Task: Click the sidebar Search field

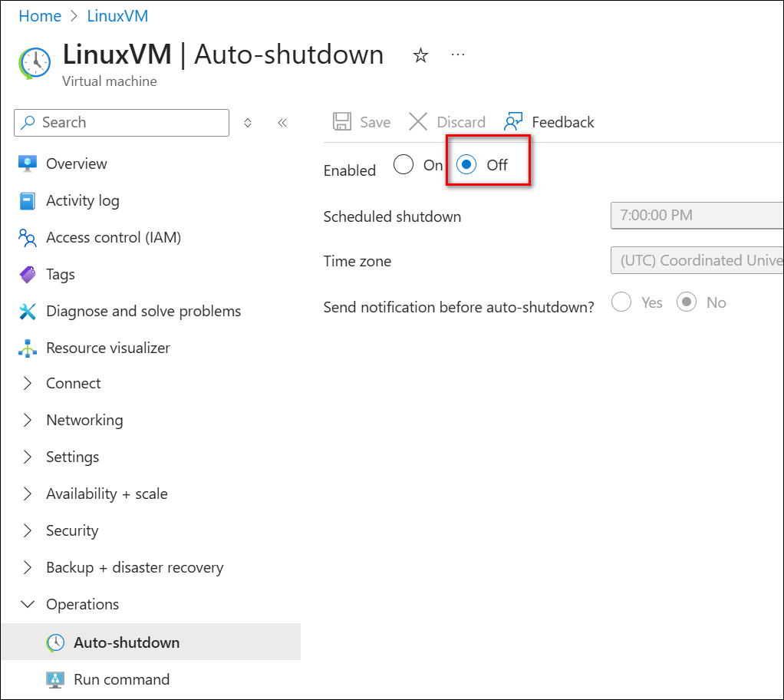Action: coord(120,123)
